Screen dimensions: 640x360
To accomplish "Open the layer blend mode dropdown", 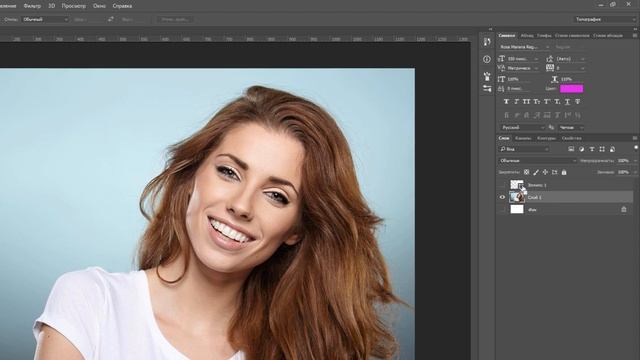I will 538,161.
